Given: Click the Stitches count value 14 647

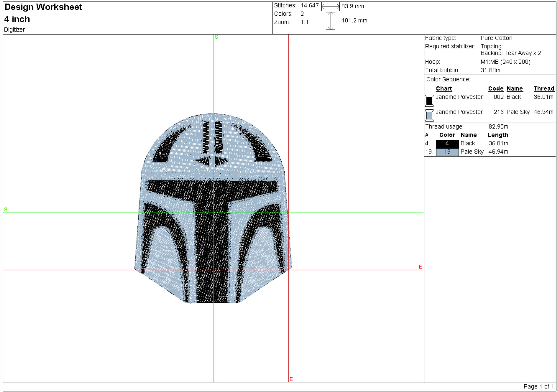Looking at the screenshot, I should (310, 5).
